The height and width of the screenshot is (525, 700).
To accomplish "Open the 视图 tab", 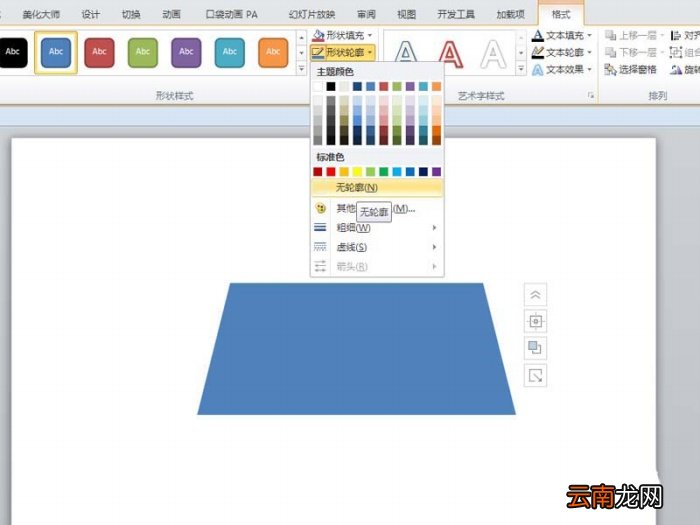I will point(406,14).
